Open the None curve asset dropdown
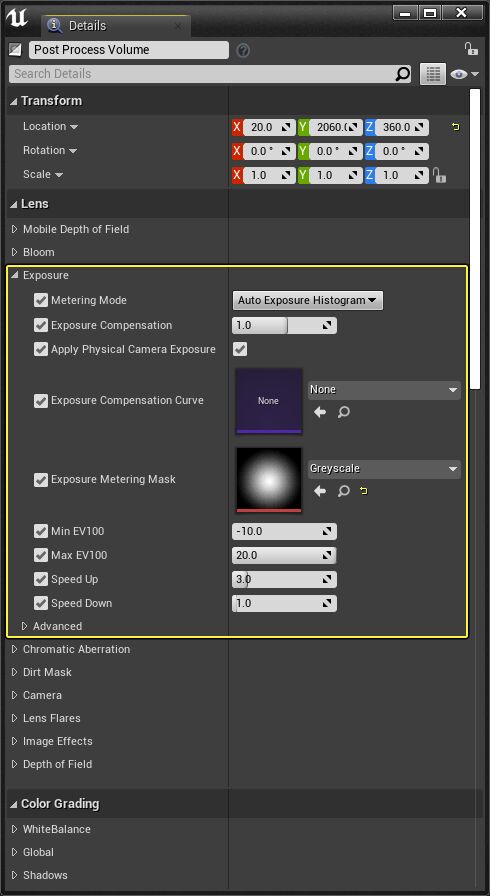This screenshot has width=490, height=896. point(384,390)
